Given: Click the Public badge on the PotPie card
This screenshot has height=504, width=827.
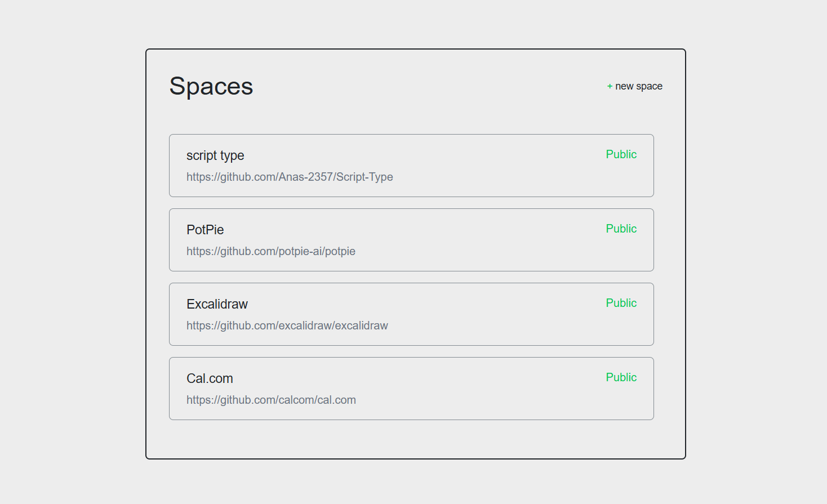Looking at the screenshot, I should tap(621, 229).
